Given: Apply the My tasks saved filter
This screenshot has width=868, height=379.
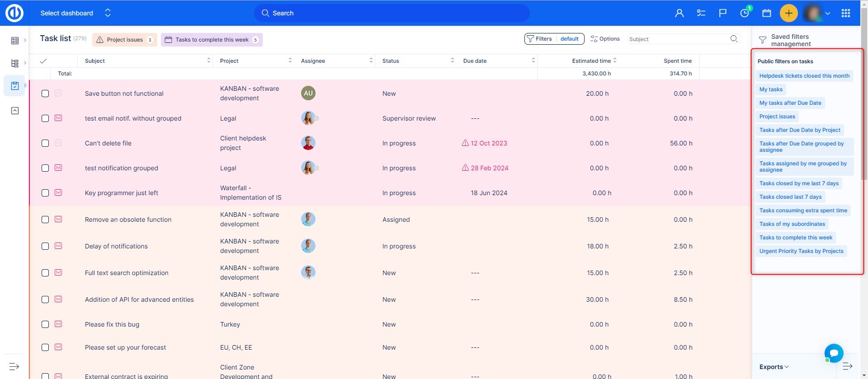Looking at the screenshot, I should pos(770,89).
